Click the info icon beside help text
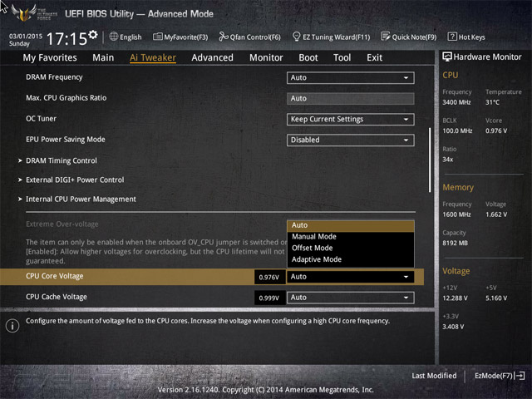 point(12,326)
